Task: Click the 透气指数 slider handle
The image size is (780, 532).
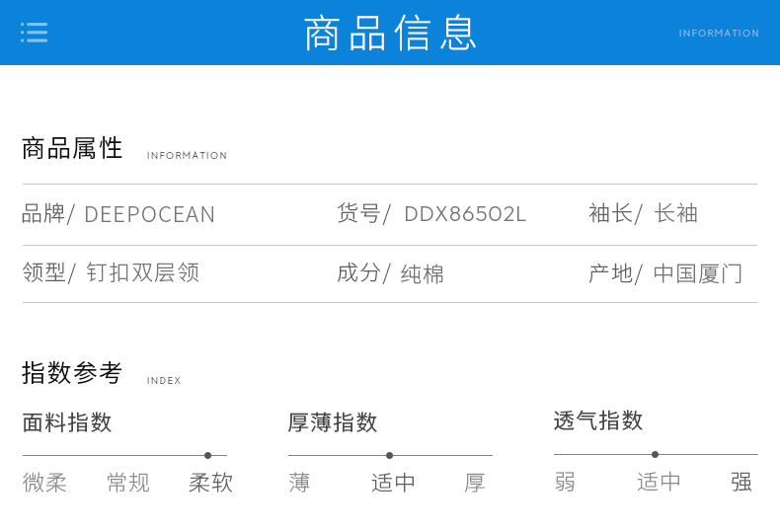Action: [x=655, y=454]
